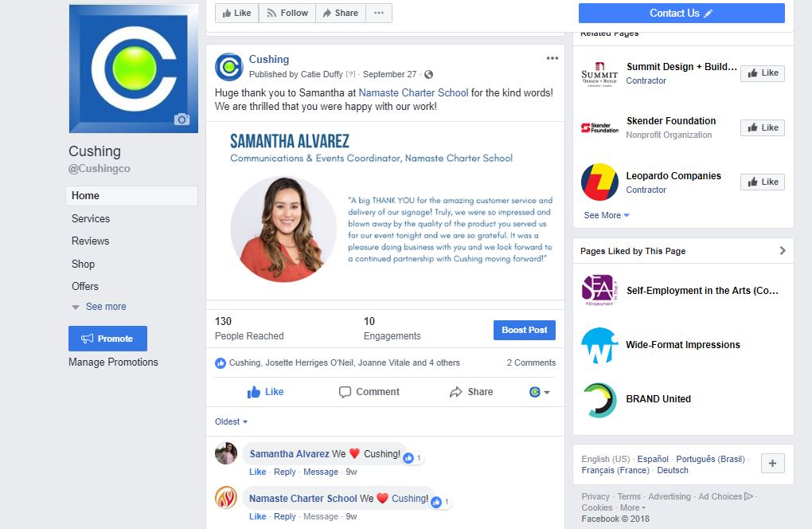Click the Boost Post button
This screenshot has width=812, height=529.
(x=525, y=330)
